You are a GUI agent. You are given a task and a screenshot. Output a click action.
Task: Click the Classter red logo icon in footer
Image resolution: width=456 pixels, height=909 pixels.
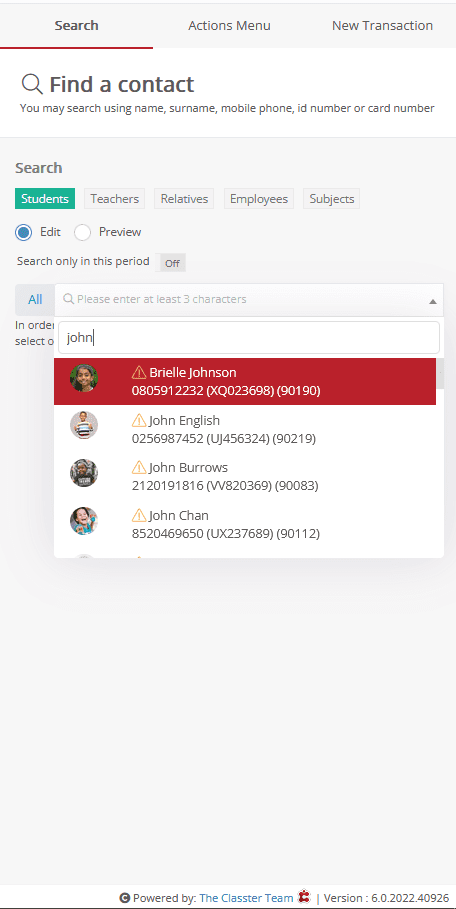click(304, 897)
